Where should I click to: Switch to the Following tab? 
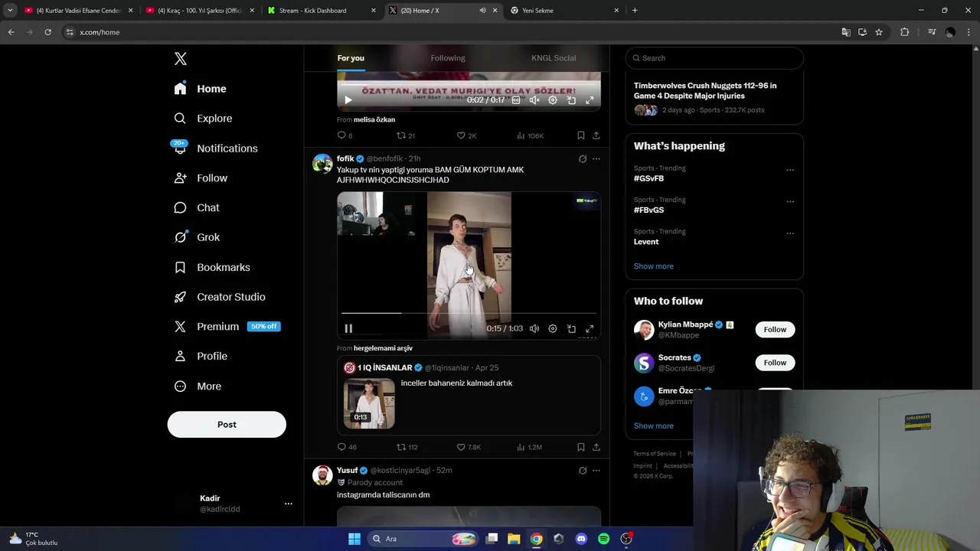(448, 58)
